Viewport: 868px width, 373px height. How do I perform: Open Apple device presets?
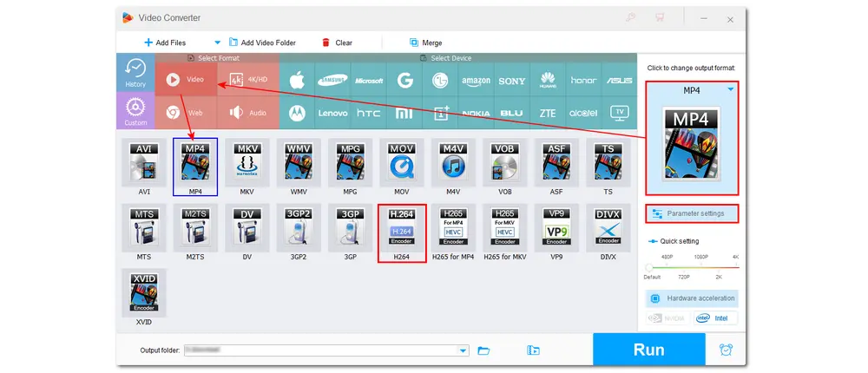(297, 81)
